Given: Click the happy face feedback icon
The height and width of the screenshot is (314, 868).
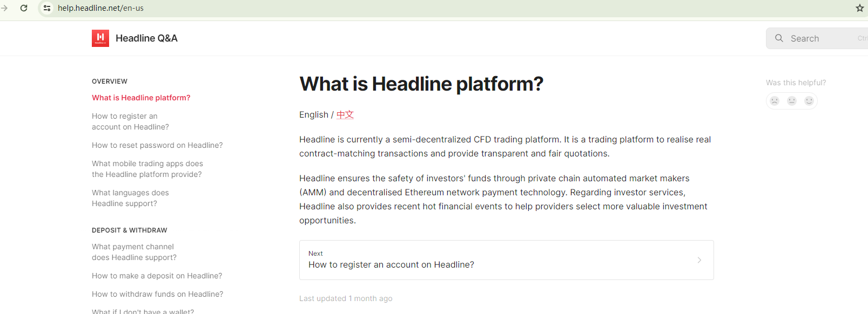Looking at the screenshot, I should [x=809, y=101].
